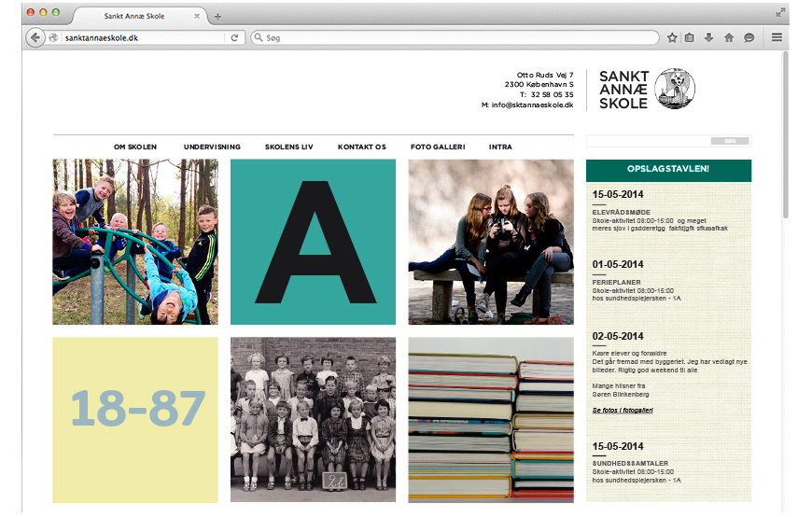Viewport: 812px width, 517px height.
Task: Go to the FOTO GALLERI page
Action: pyautogui.click(x=438, y=147)
